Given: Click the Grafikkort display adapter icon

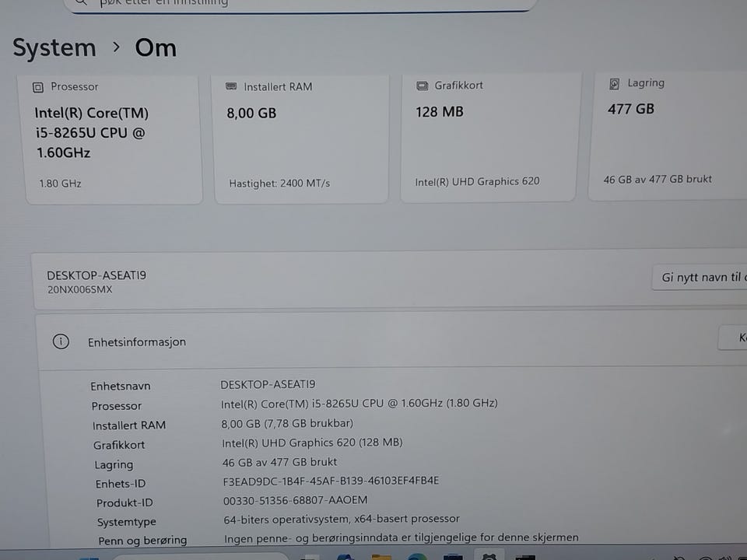Looking at the screenshot, I should coord(422,86).
